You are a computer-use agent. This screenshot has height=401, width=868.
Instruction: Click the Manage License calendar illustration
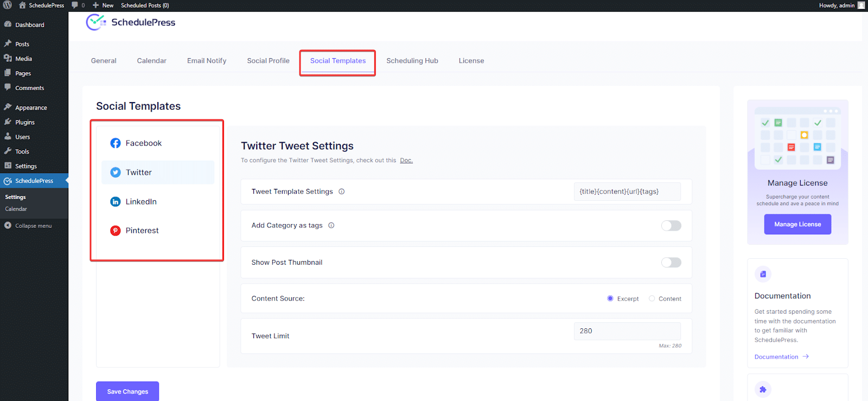797,138
